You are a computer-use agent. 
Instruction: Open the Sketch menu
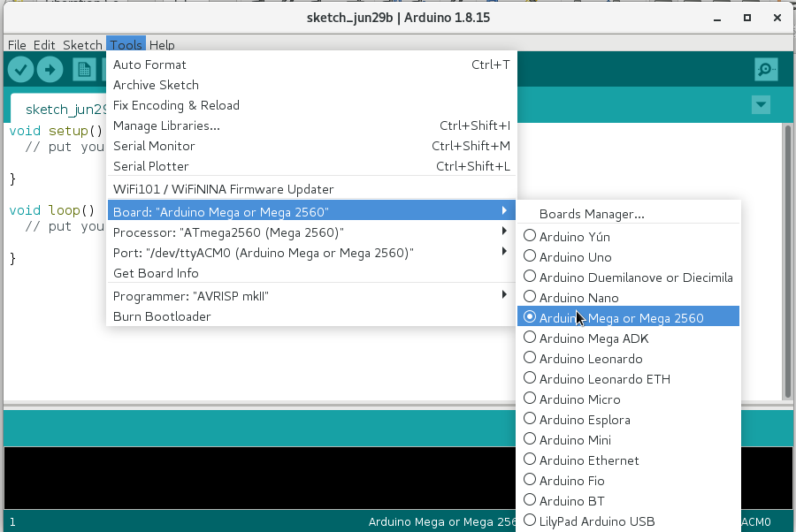pyautogui.click(x=82, y=44)
